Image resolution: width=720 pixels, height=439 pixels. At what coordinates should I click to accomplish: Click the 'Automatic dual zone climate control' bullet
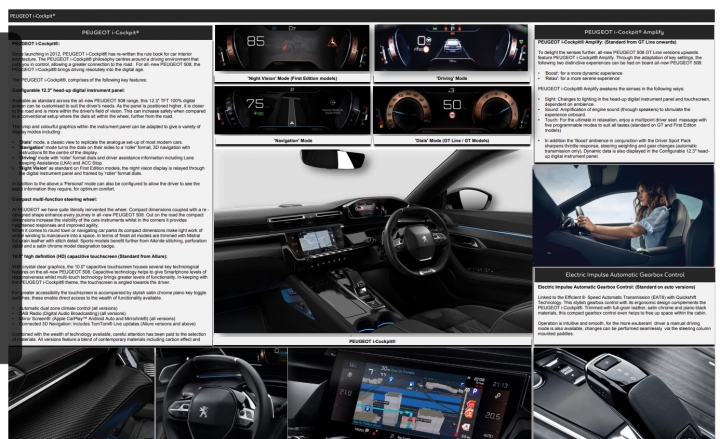[68, 308]
